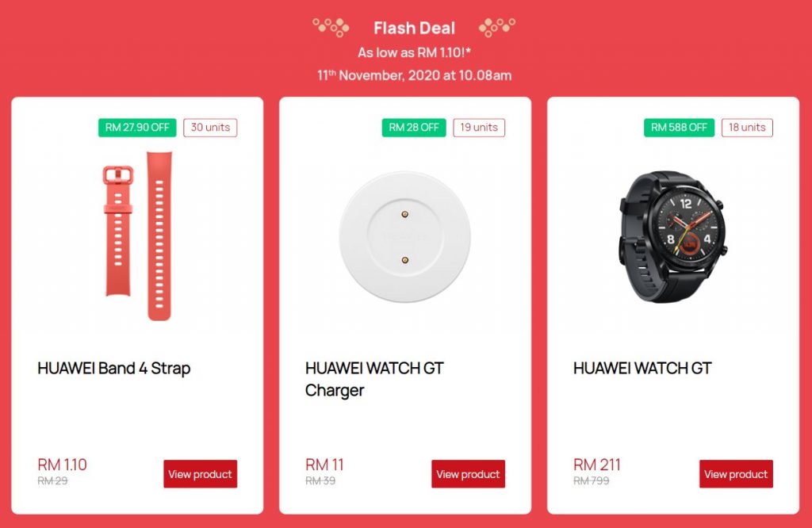
Task: Click the HUAWEI WATCH GT Charger product image
Action: point(405,237)
